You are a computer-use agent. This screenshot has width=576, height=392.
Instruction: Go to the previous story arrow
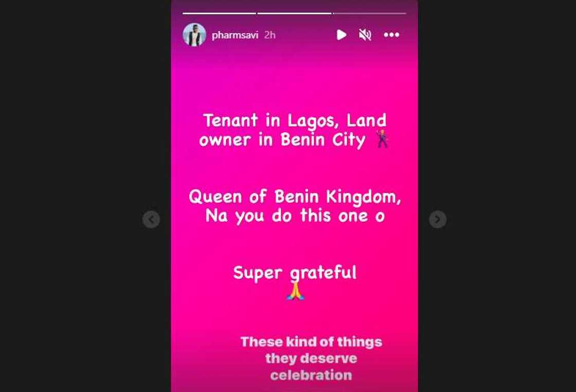click(x=151, y=219)
